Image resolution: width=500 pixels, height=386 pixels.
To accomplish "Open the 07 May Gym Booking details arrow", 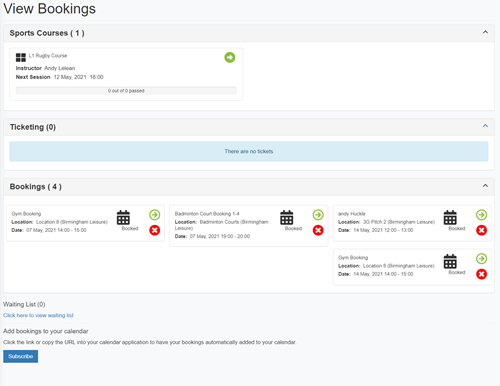I will [155, 215].
